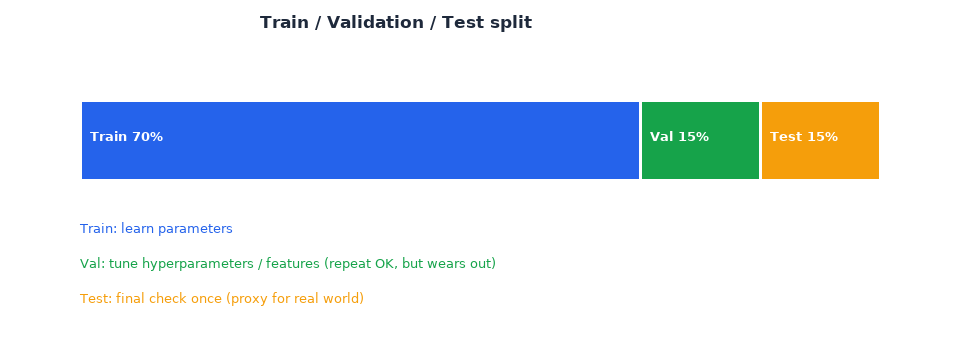This screenshot has width=960, height=360.
Task: Select the green Val 15% block
Action: 700,140
